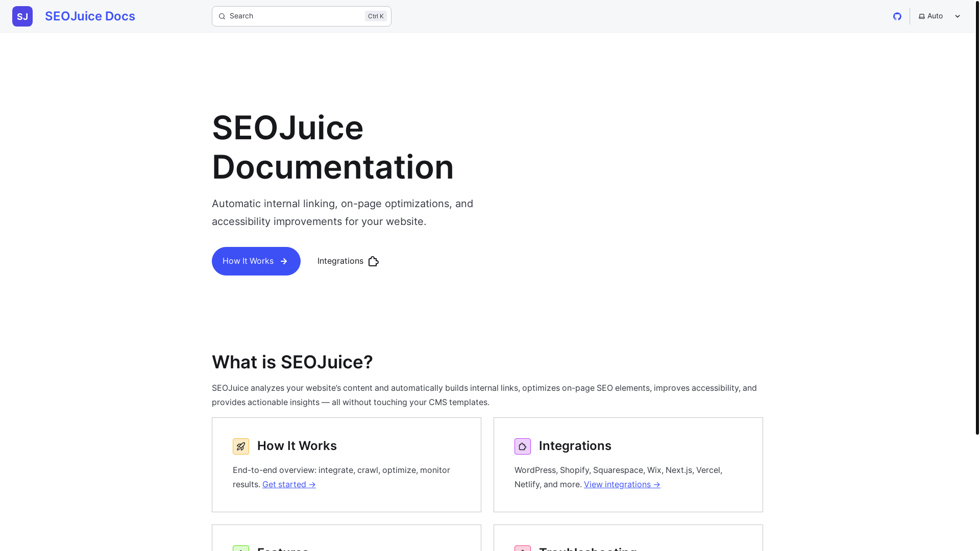Open the Auto theme dropdown
Image resolution: width=980 pixels, height=551 pixels.
940,16
